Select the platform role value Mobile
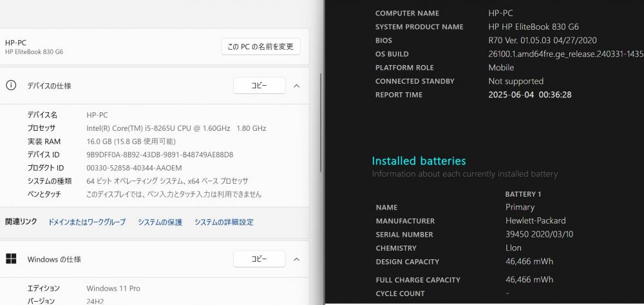 501,68
